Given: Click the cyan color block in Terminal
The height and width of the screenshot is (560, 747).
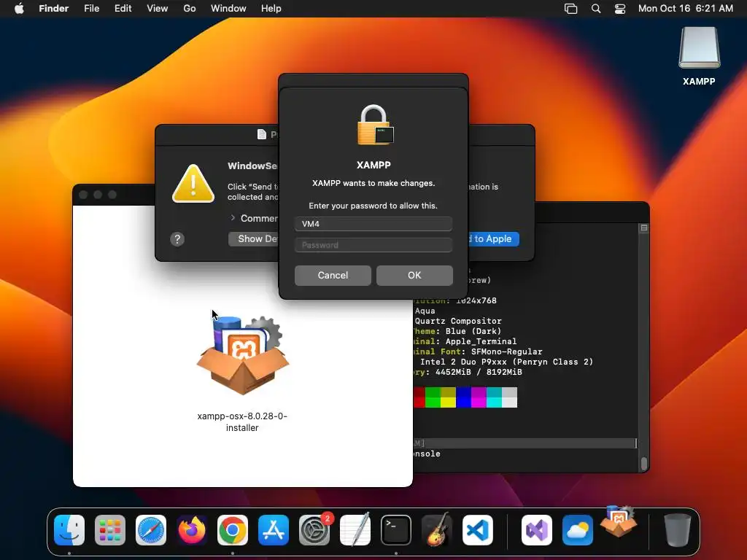Looking at the screenshot, I should tap(494, 397).
